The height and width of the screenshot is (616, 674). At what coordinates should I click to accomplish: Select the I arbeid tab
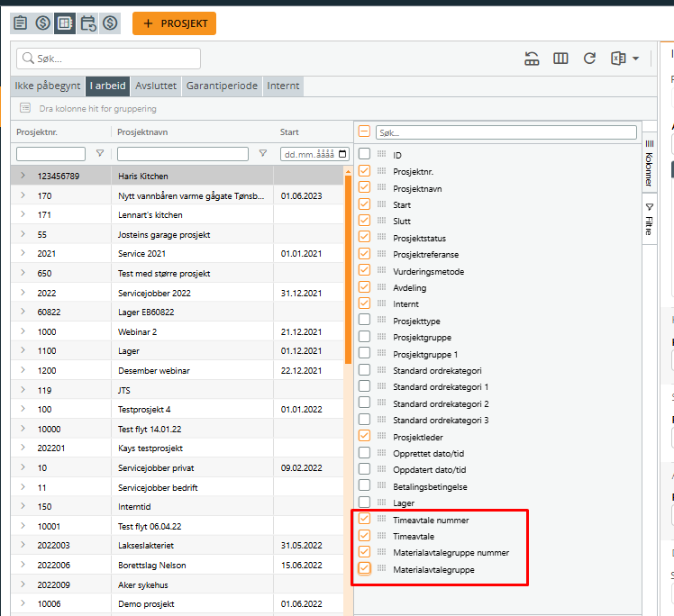pos(107,86)
